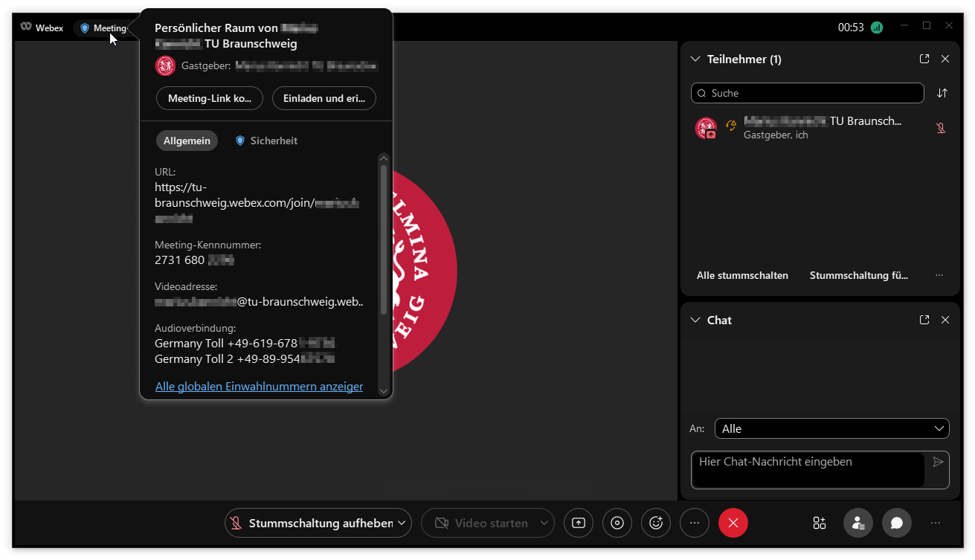Click the Gastgeber, ich label
Viewport: 975px width, 560px height.
(776, 135)
